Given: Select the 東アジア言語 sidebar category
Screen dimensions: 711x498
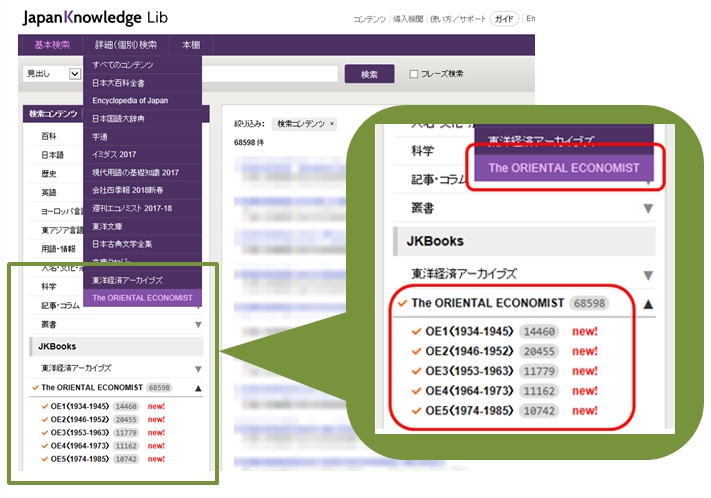Looking at the screenshot, I should 62,230.
